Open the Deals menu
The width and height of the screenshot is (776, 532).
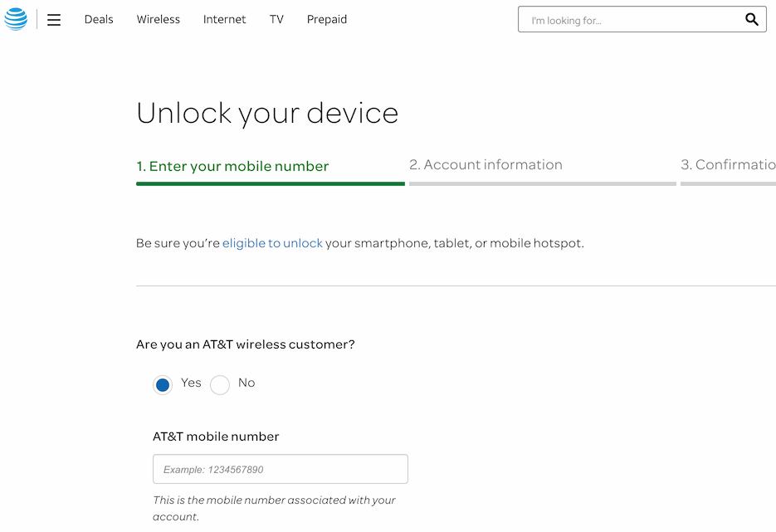(99, 19)
